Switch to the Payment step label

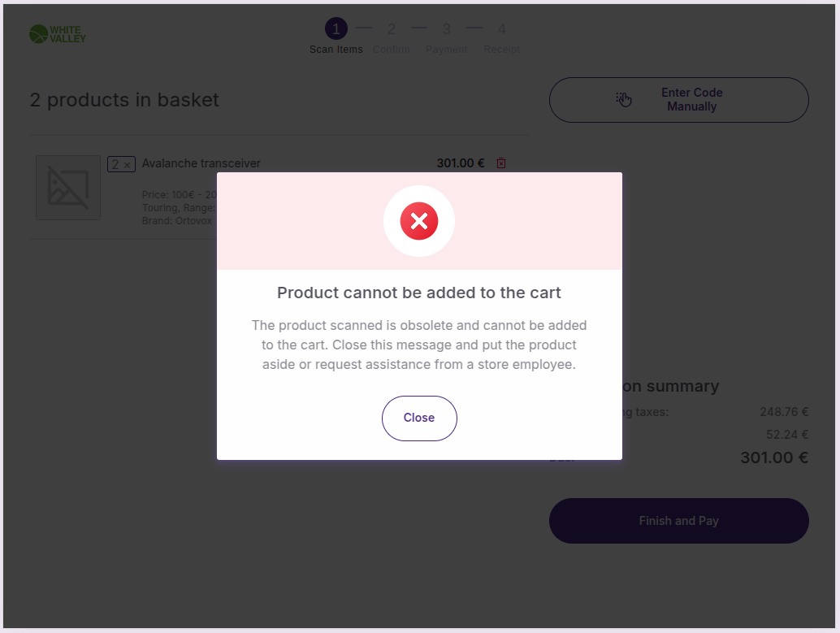446,50
